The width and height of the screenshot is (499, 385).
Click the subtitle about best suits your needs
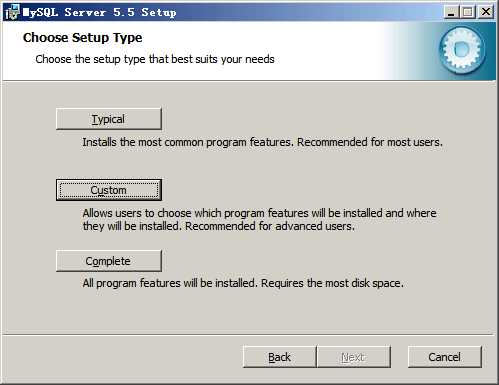(x=155, y=59)
